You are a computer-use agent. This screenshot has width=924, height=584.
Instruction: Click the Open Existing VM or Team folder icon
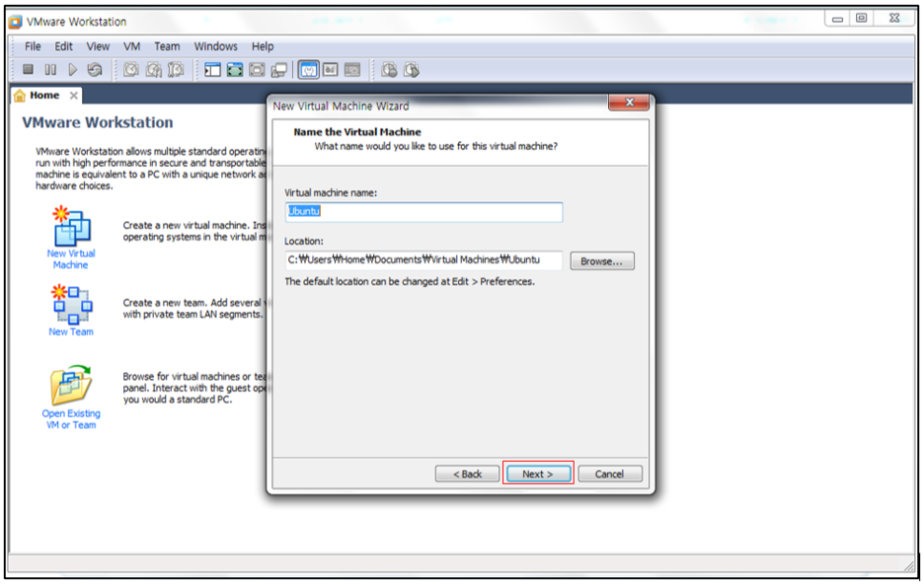click(71, 385)
